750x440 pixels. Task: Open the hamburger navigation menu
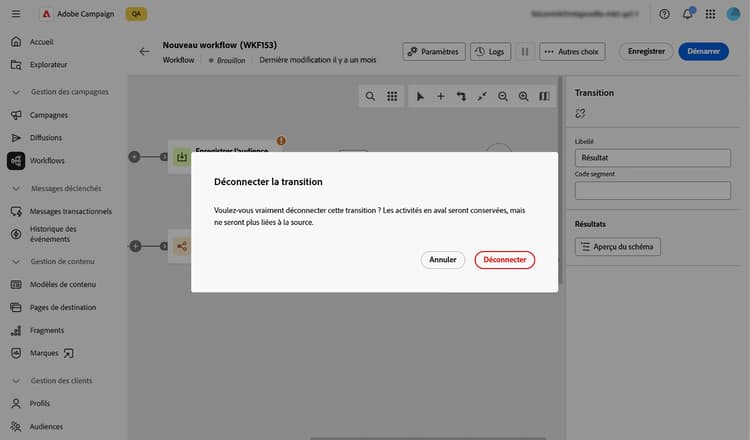tap(16, 14)
